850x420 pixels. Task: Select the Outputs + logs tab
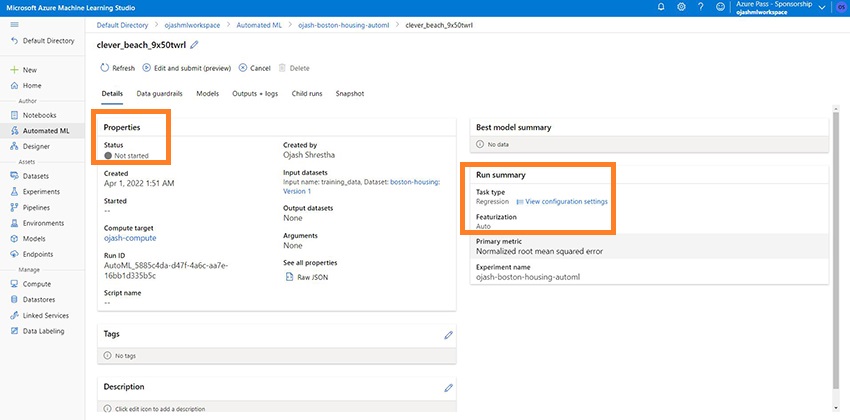[254, 93]
